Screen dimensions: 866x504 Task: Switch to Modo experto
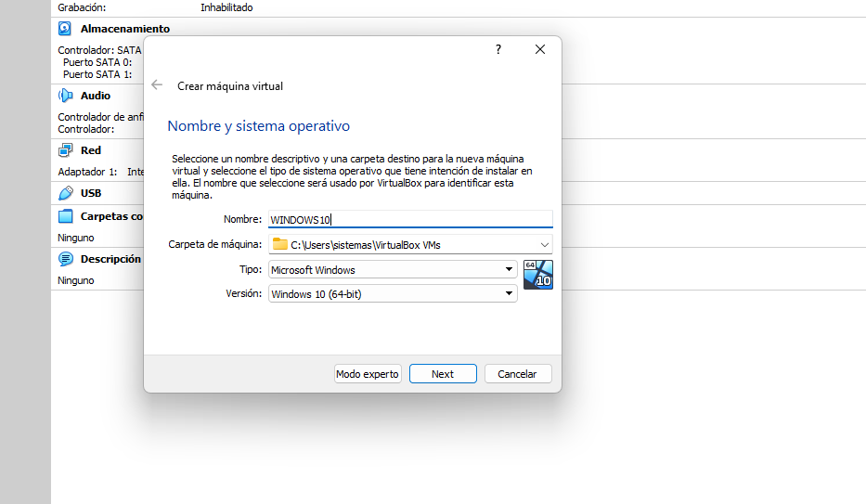(368, 374)
